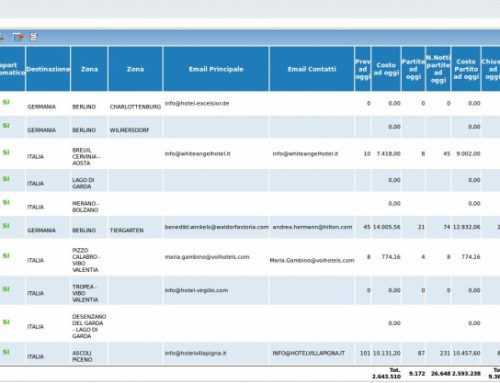Click the Costo Partito ad oggi header
The image size is (500, 383).
[466, 69]
